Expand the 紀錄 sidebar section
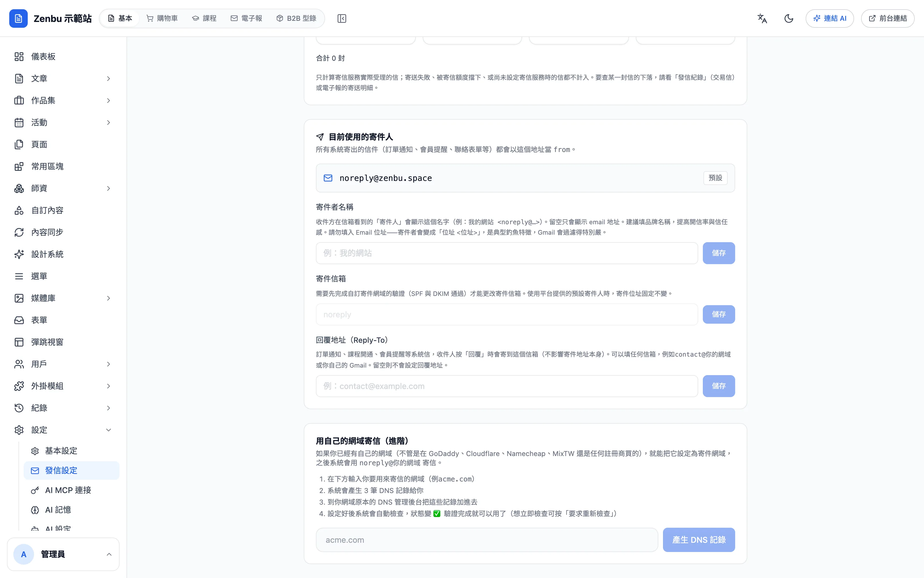 64,408
